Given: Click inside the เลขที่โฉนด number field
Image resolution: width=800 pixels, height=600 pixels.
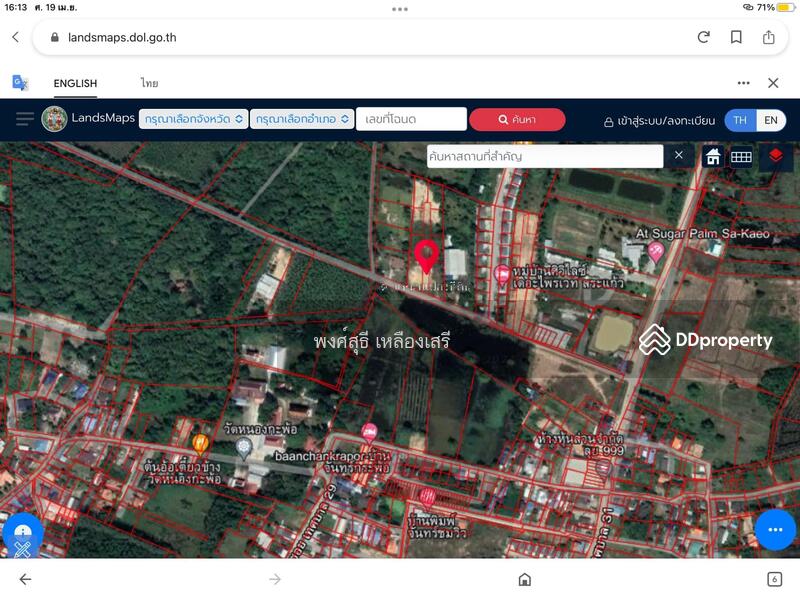Looking at the screenshot, I should (412, 118).
